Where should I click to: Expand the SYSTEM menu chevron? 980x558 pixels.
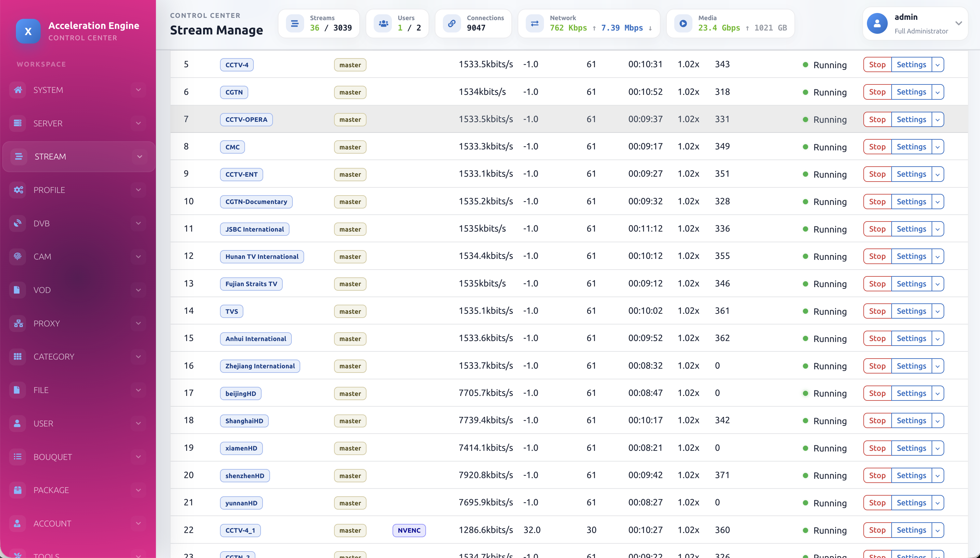point(138,90)
